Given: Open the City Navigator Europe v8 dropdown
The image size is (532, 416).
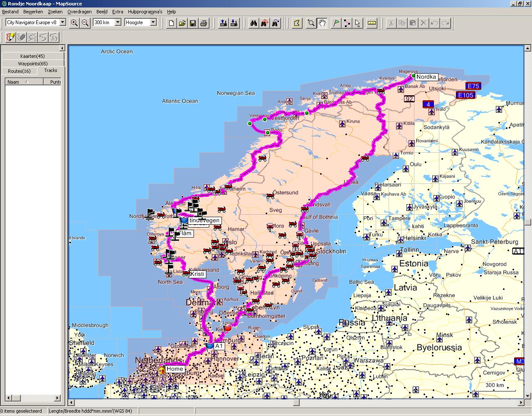Looking at the screenshot, I should tap(62, 22).
